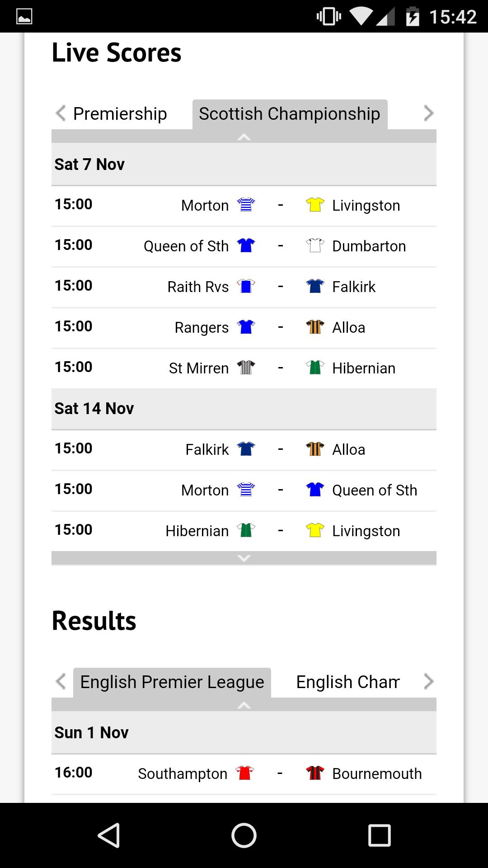Switch to the Premiership tab
The image size is (488, 868).
120,114
